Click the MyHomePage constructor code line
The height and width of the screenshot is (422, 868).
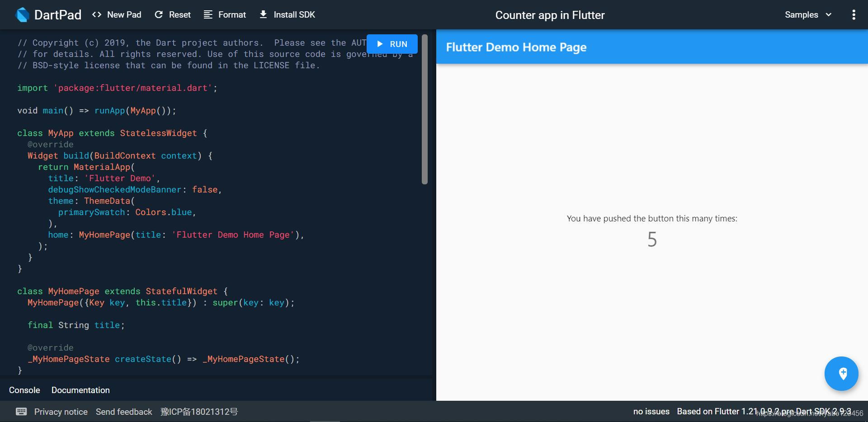click(161, 303)
